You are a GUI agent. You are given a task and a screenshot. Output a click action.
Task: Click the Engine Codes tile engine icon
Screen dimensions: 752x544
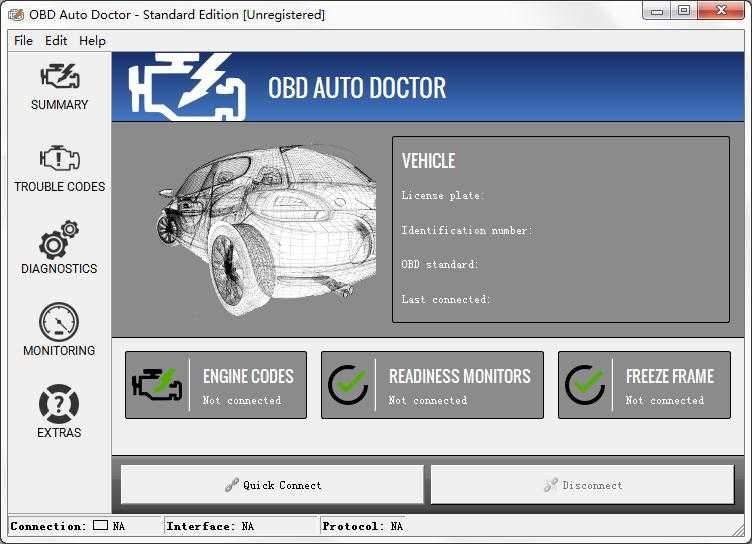pyautogui.click(x=157, y=385)
